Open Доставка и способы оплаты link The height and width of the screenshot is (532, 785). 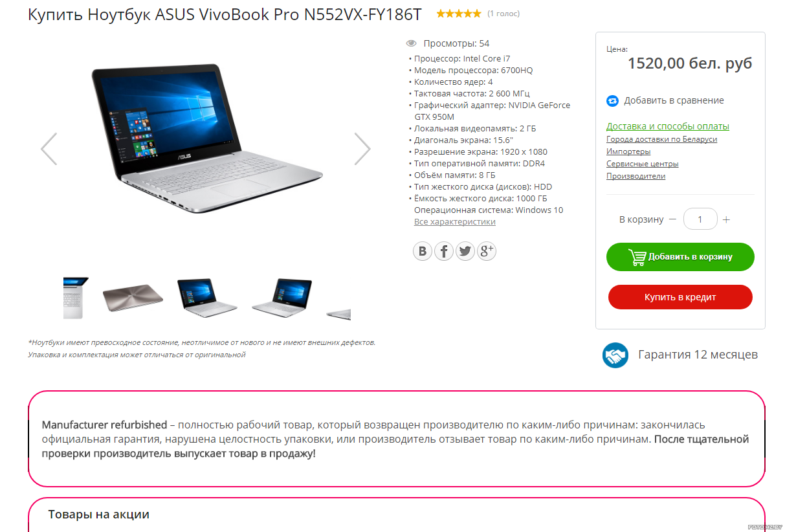668,126
